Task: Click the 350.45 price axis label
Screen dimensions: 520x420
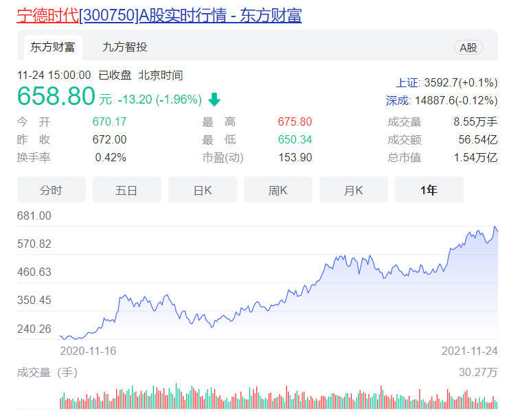Action: coord(34,300)
